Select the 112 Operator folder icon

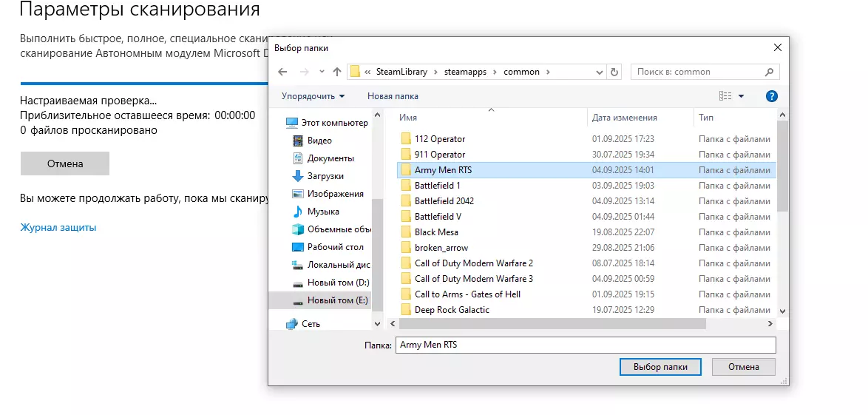pyautogui.click(x=406, y=138)
